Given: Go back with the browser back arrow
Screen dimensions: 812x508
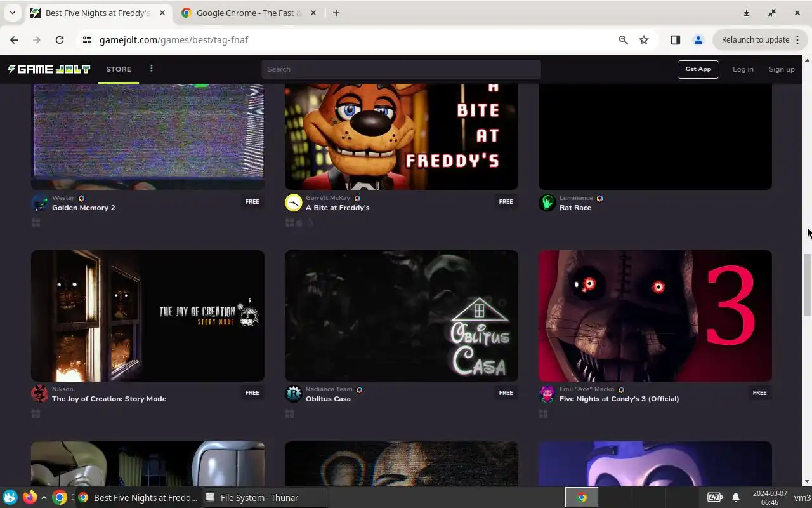Looking at the screenshot, I should point(14,40).
